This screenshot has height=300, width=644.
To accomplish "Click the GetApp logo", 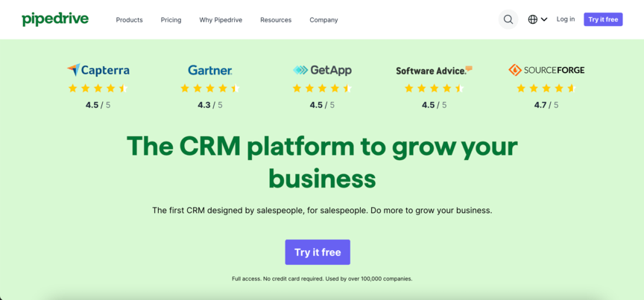I will coord(322,70).
